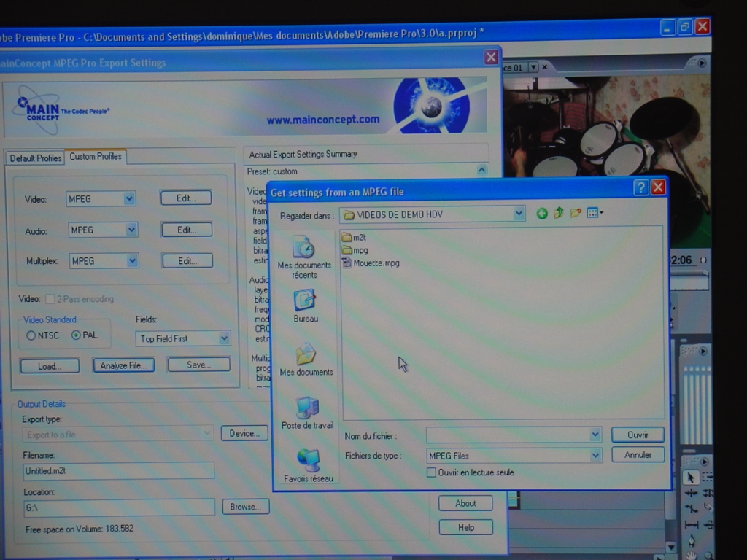Image resolution: width=747 pixels, height=560 pixels.
Task: Go up one folder level icon
Action: click(x=558, y=213)
